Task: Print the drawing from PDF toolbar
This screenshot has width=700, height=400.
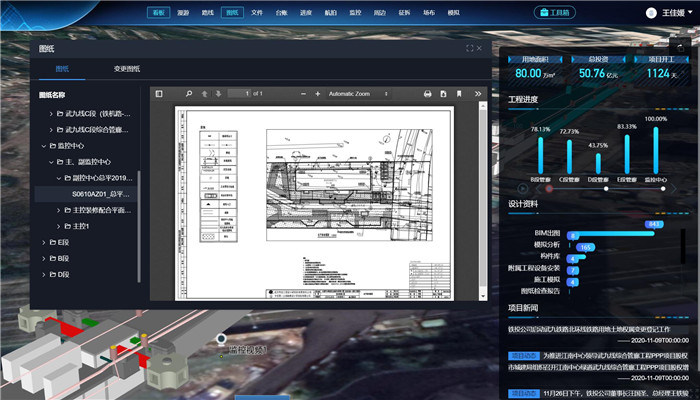Action: pyautogui.click(x=427, y=94)
